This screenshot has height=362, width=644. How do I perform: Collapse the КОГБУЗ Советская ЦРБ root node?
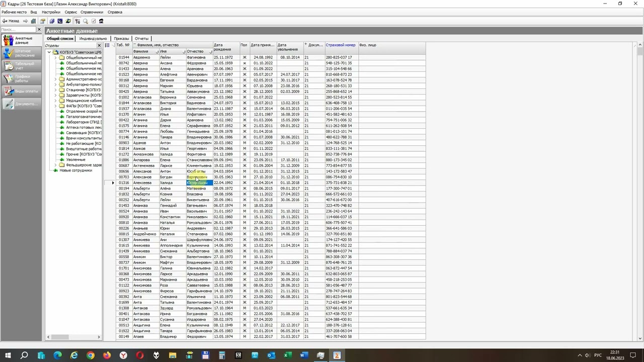tap(49, 52)
